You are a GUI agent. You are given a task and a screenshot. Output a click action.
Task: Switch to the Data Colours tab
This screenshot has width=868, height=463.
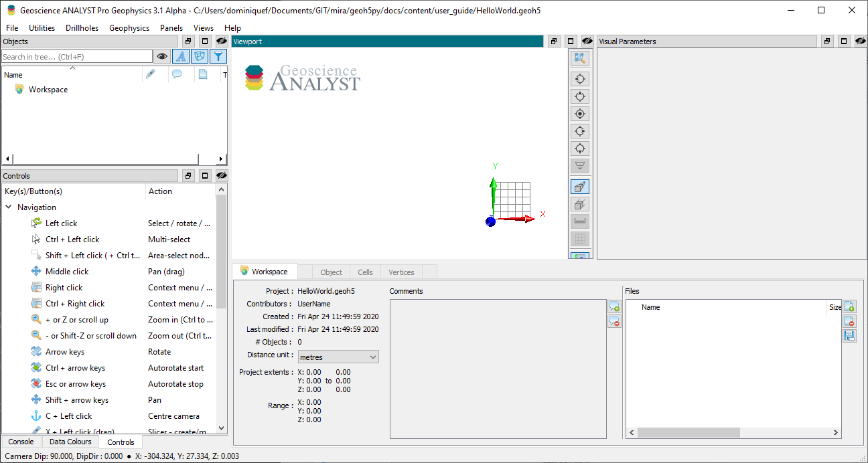pos(70,442)
